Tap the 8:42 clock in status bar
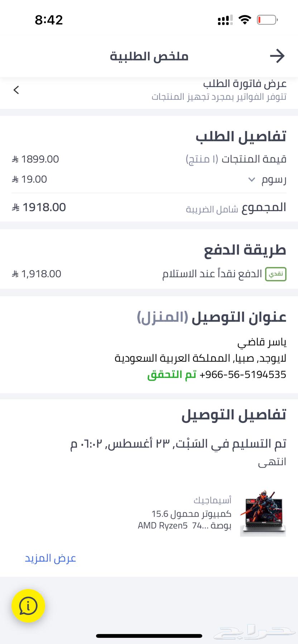This screenshot has height=644, width=298. tap(49, 20)
